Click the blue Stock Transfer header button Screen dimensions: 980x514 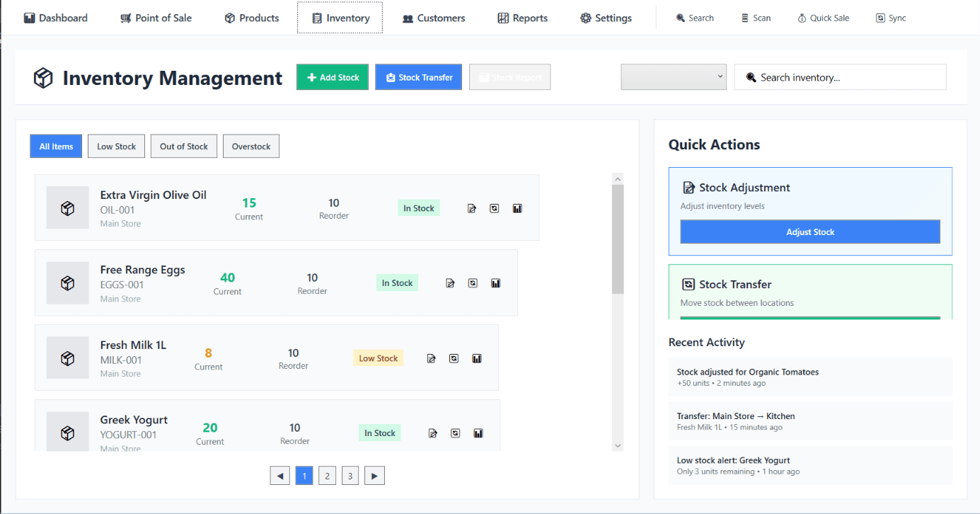[419, 77]
